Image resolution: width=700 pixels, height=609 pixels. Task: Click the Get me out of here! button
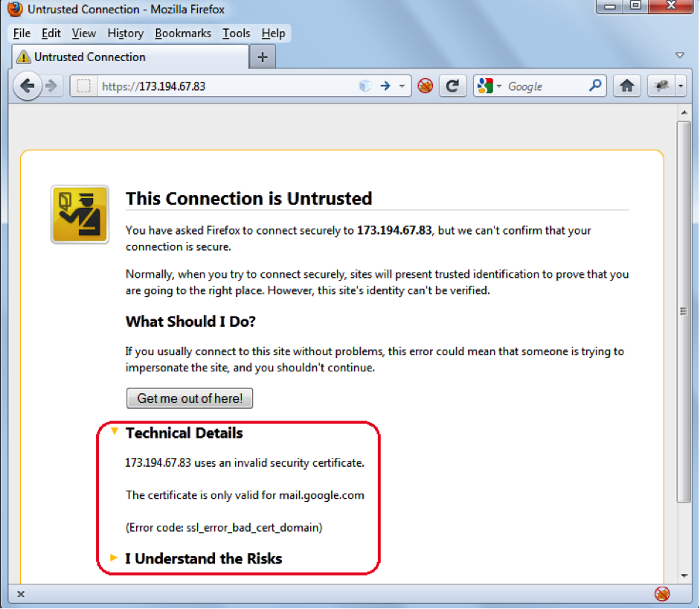point(190,398)
